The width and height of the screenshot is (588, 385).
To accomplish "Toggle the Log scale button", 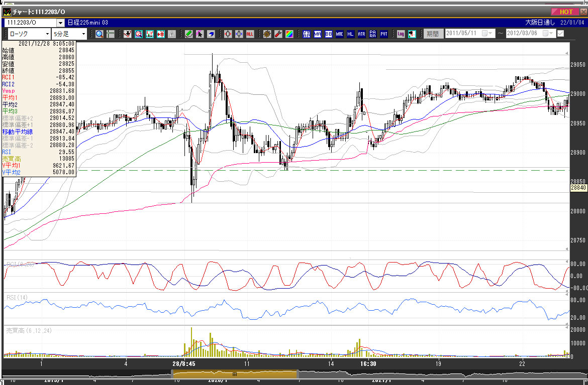I will (401, 34).
